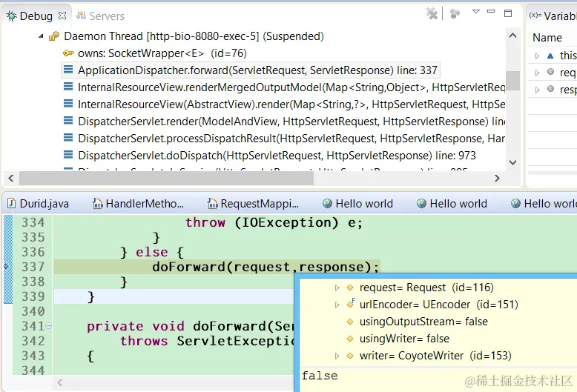The height and width of the screenshot is (392, 577).
Task: Click the current instruction pointer arrow at line 337
Action: (6, 266)
